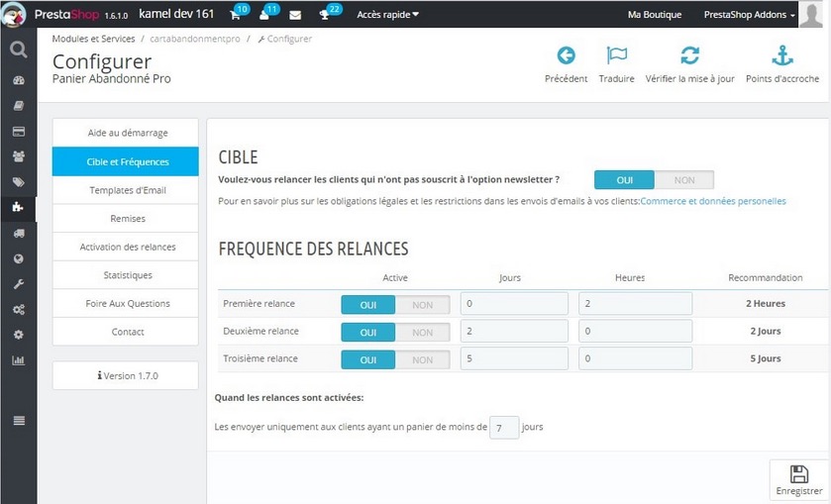Click the Deuxième relance Jours input field
Viewport: 831px width, 504px height.
tap(514, 332)
